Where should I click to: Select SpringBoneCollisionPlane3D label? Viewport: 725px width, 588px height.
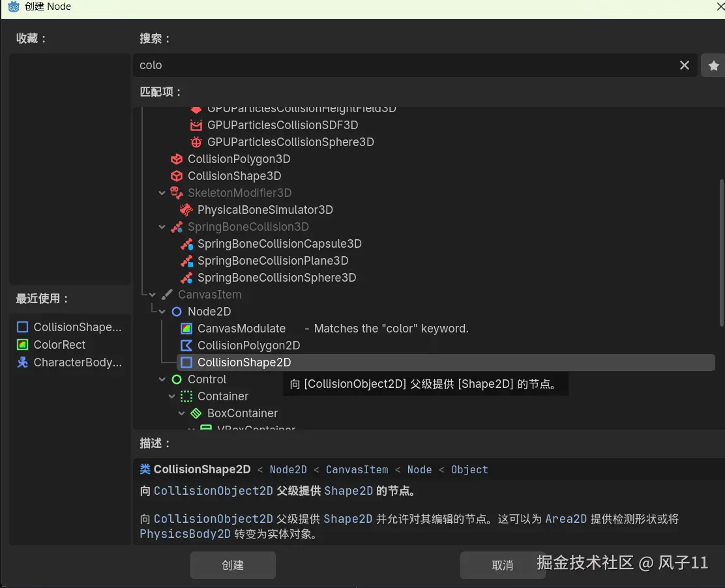click(273, 261)
